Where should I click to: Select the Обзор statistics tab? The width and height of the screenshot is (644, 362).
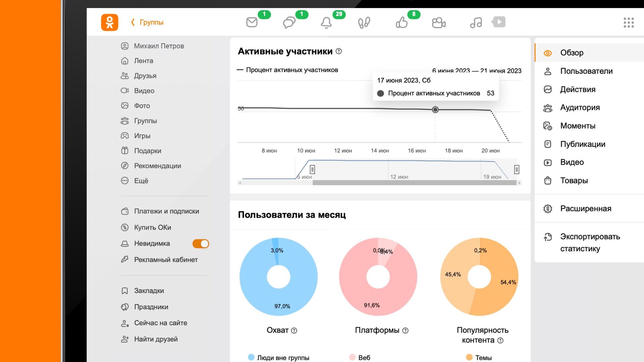589,53
